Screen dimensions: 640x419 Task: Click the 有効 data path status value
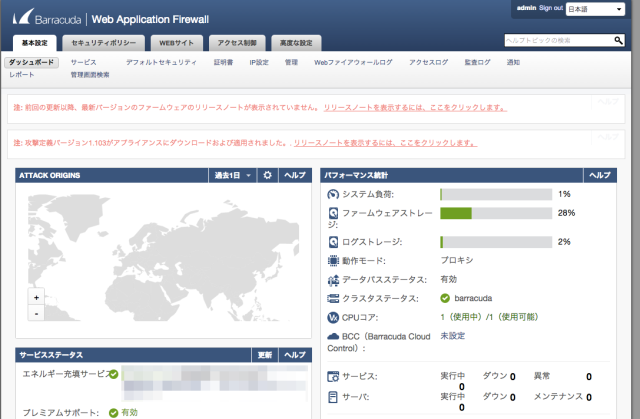pyautogui.click(x=449, y=279)
